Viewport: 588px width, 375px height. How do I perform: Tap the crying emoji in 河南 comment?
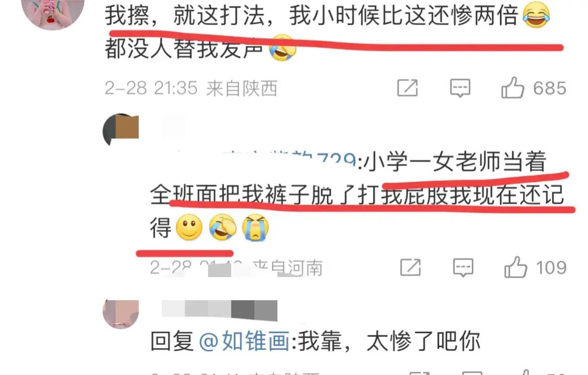tap(255, 227)
